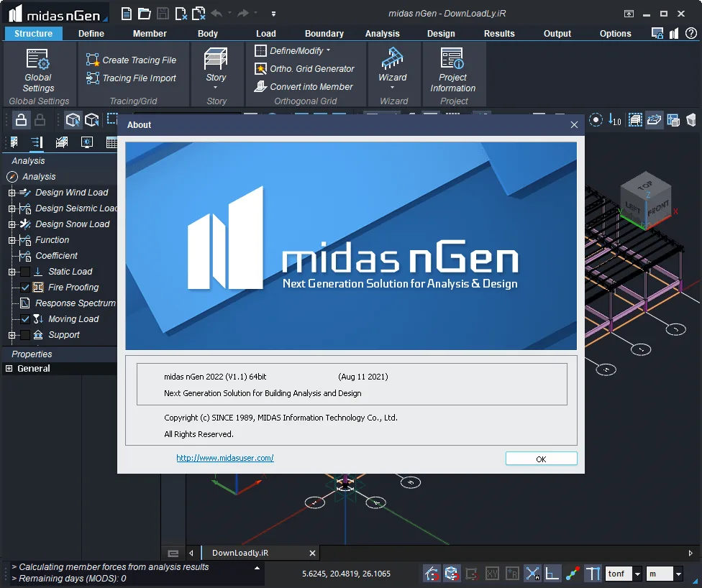Click the New file icon in title bar
Image resolution: width=702 pixels, height=588 pixels.
[127, 14]
